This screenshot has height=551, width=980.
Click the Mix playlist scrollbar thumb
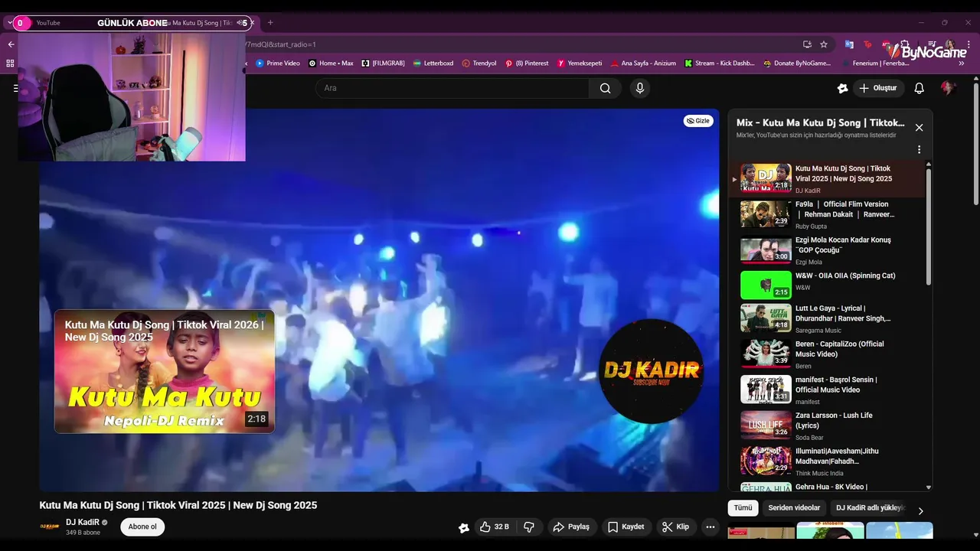point(929,226)
